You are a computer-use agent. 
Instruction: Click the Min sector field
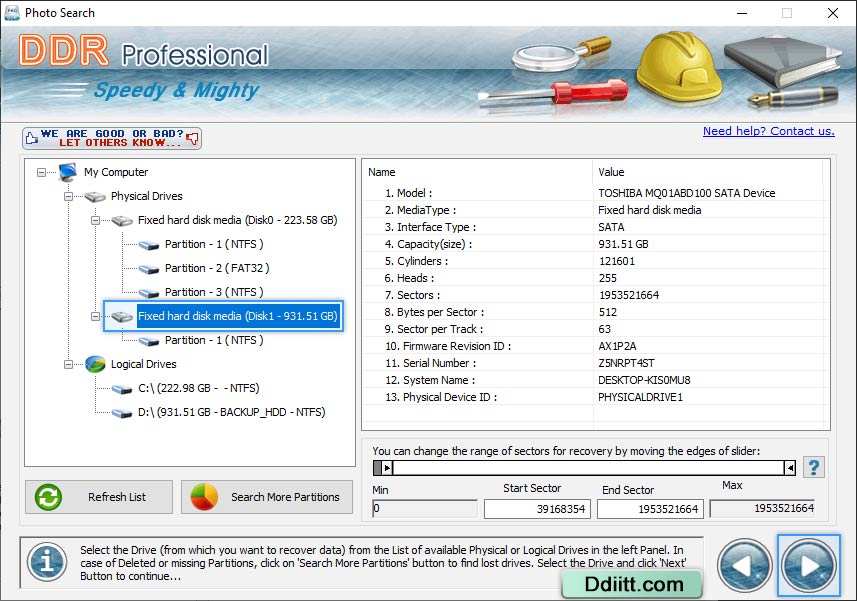(x=425, y=509)
